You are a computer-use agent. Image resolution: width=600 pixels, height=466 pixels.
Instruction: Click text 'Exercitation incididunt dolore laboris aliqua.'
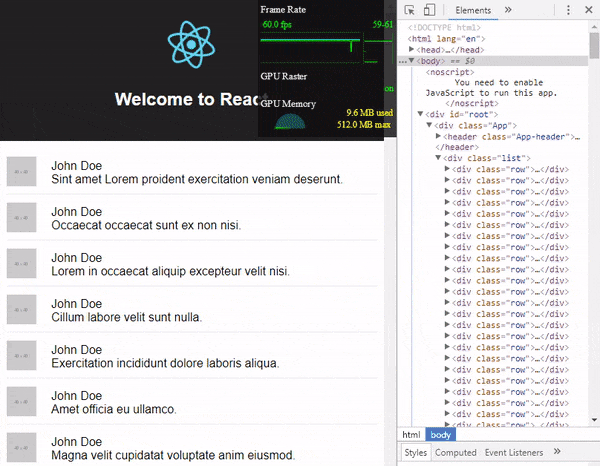click(x=165, y=363)
